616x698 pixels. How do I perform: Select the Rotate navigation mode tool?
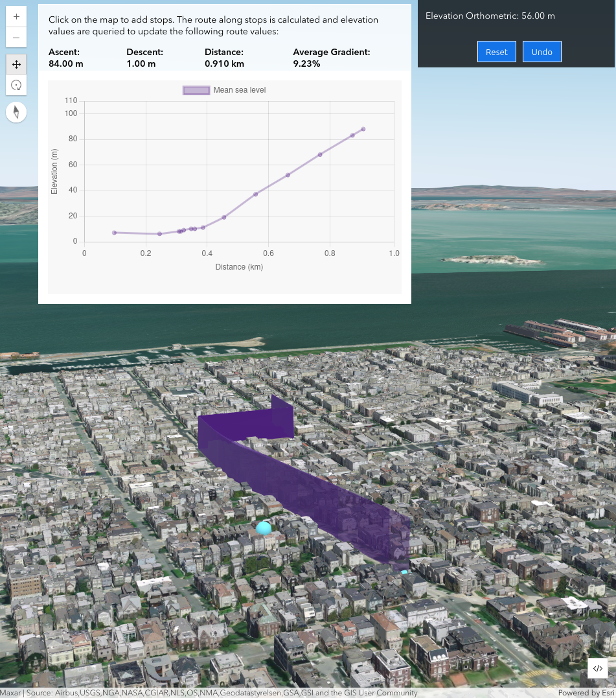[16, 85]
